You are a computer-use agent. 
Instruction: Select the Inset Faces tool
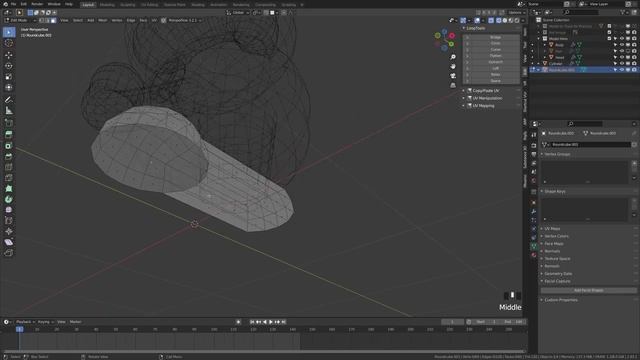(9, 146)
